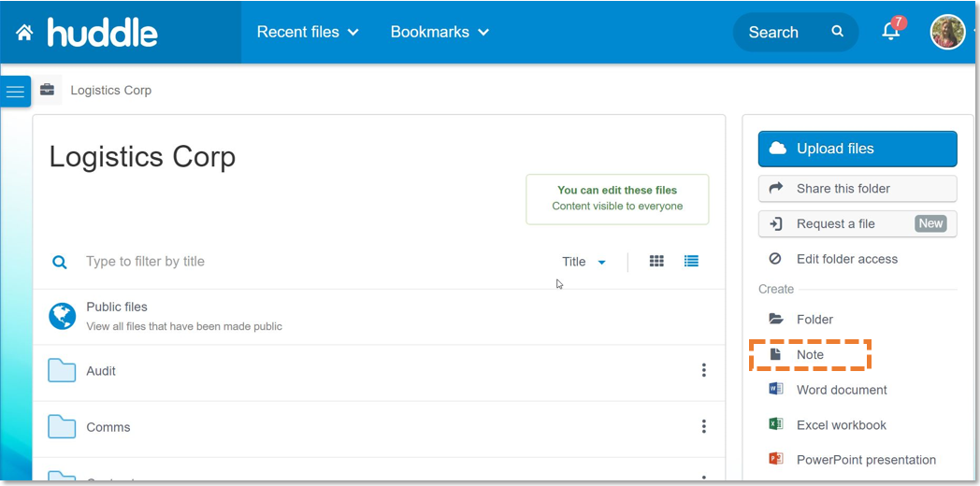Create a new Note

(810, 354)
